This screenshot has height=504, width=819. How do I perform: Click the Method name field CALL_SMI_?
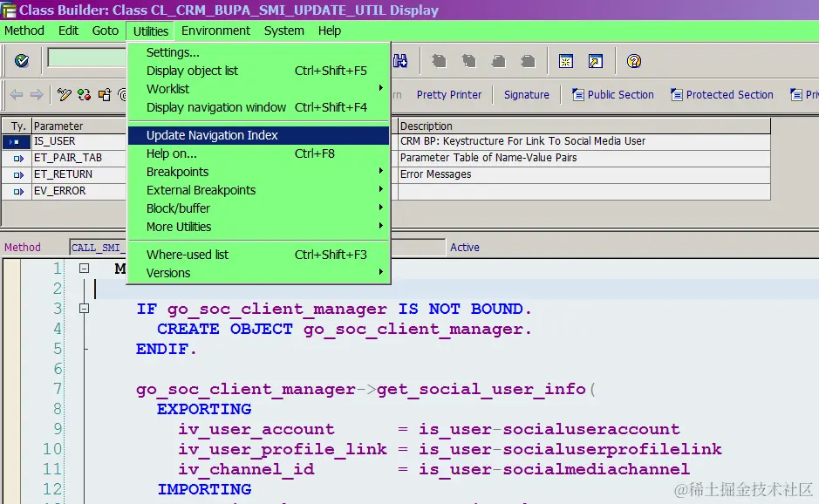[x=98, y=248]
